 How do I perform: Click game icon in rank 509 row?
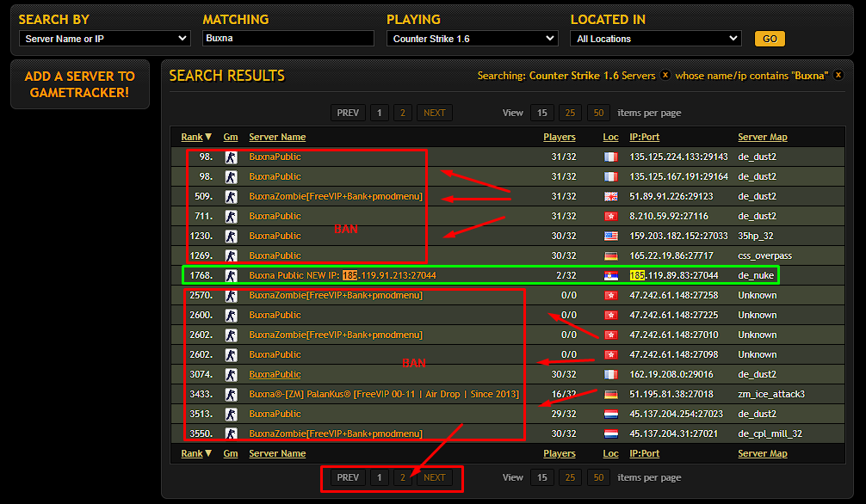tap(231, 196)
